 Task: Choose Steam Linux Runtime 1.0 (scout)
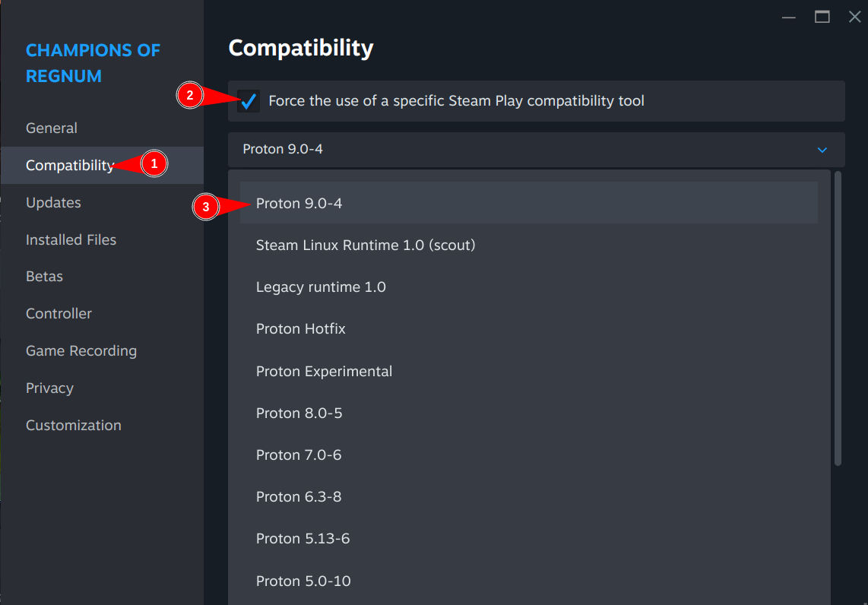[x=366, y=245]
